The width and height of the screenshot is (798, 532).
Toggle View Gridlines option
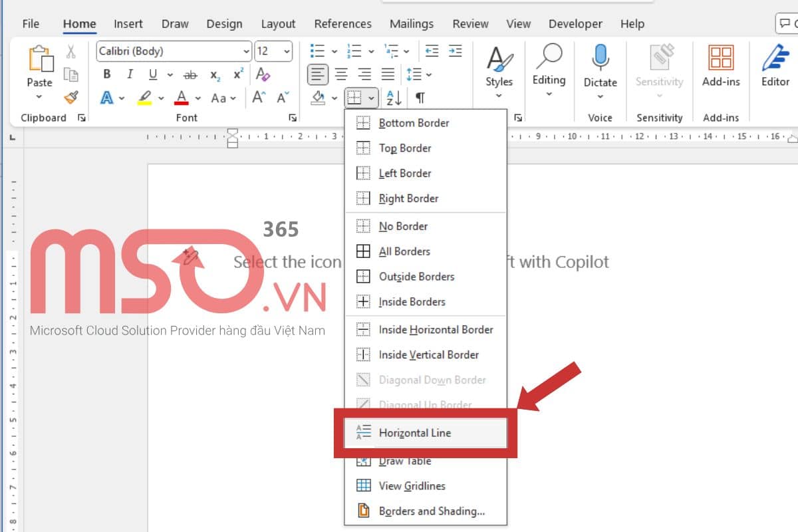[426, 486]
